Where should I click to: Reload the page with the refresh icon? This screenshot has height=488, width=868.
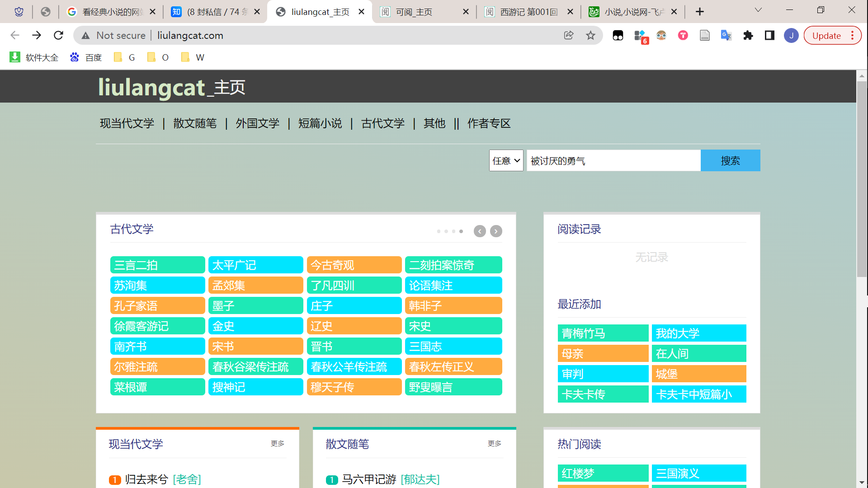tap(58, 35)
